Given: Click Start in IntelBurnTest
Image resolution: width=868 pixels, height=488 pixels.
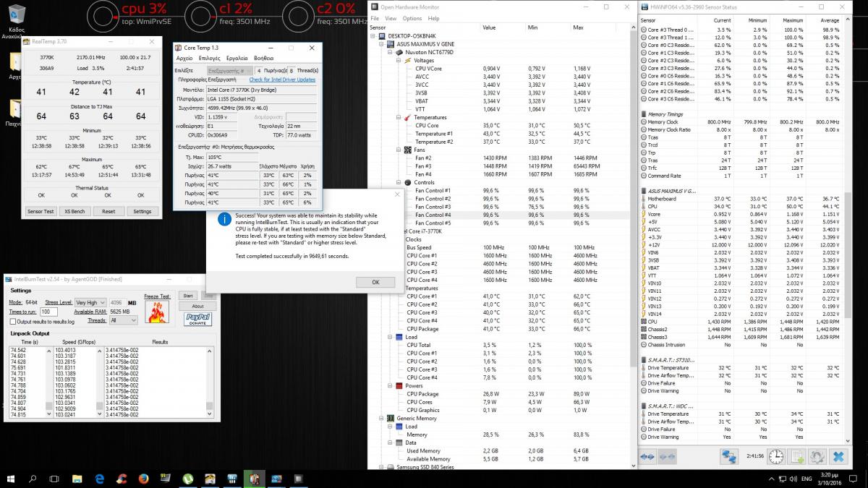Looking at the screenshot, I should coord(188,296).
